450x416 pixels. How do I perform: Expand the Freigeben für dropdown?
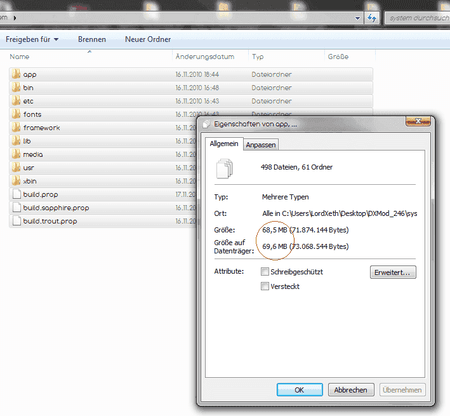tap(32, 39)
